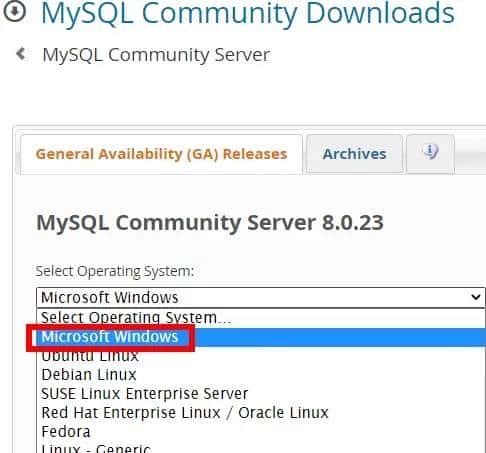The width and height of the screenshot is (486, 453).
Task: Click the MySQL Community Server breadcrumb text
Action: click(156, 55)
